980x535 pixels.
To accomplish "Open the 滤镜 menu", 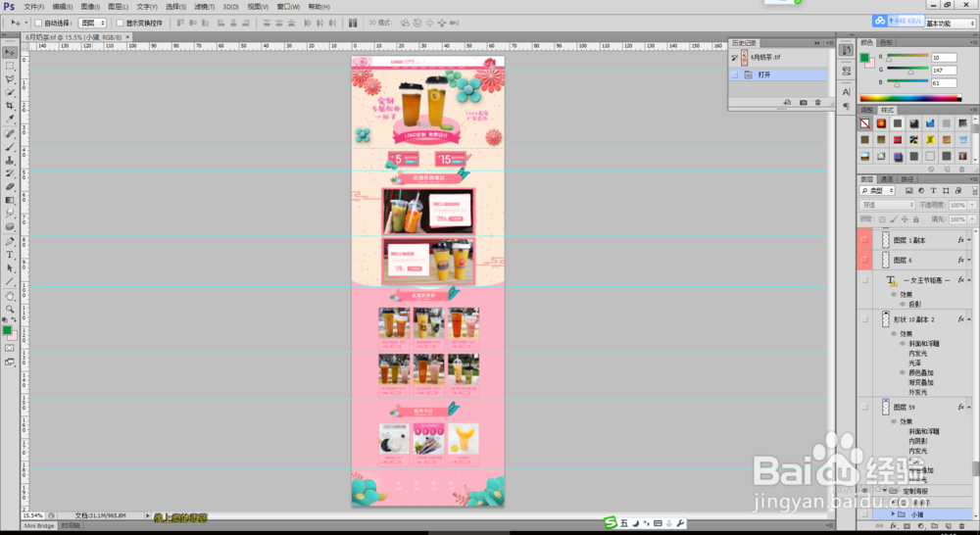I will coord(205,6).
